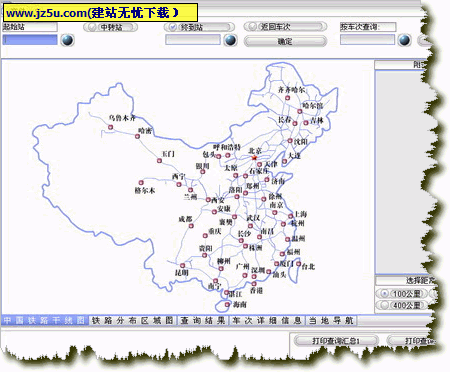Focus the 终到站 station input field
Screen dimensions: 450x372
tap(193, 40)
